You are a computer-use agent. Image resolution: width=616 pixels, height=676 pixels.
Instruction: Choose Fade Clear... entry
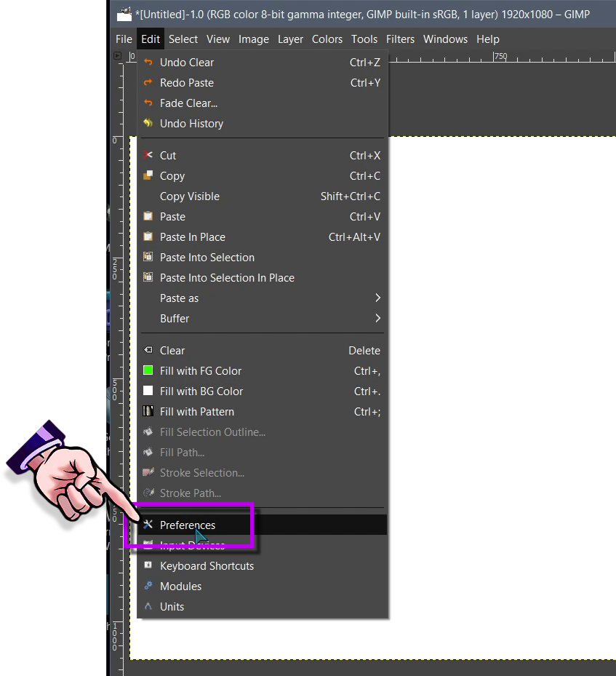pos(263,103)
